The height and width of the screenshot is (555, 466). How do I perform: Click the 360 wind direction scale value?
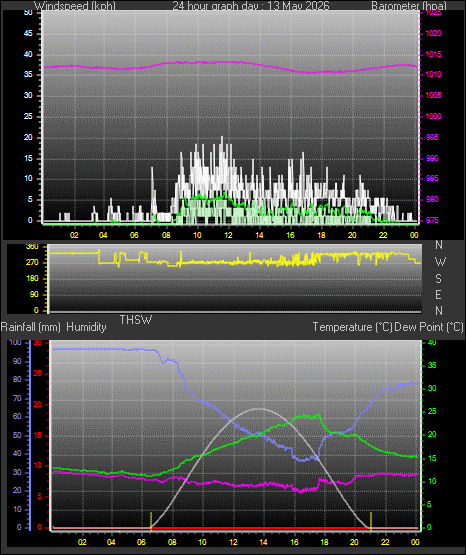32,247
